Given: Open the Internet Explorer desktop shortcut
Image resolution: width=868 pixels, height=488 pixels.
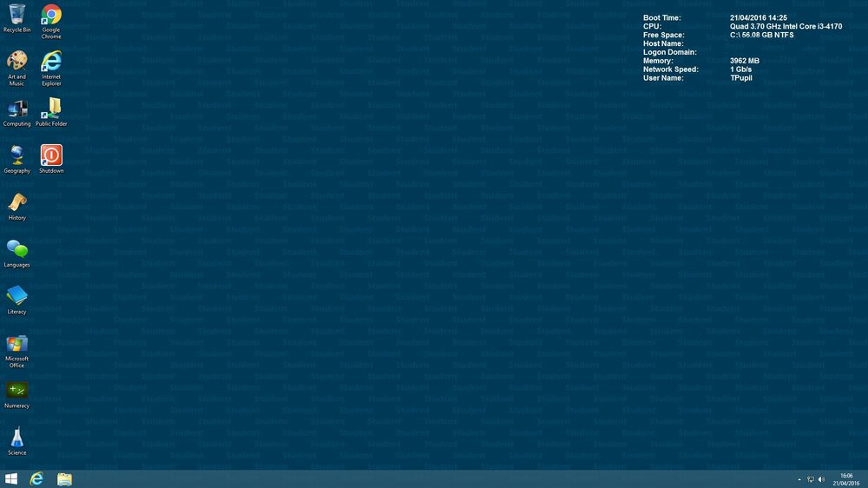Looking at the screenshot, I should (51, 68).
